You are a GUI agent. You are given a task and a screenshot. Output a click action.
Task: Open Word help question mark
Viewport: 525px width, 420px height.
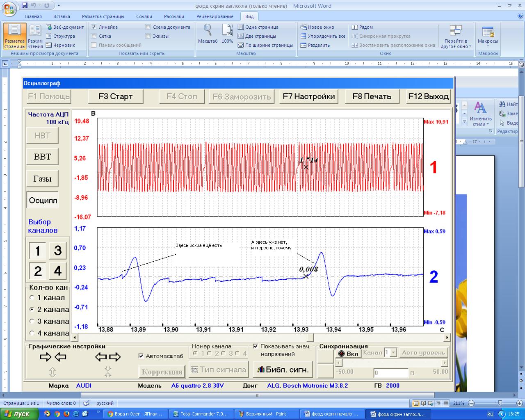coord(520,16)
